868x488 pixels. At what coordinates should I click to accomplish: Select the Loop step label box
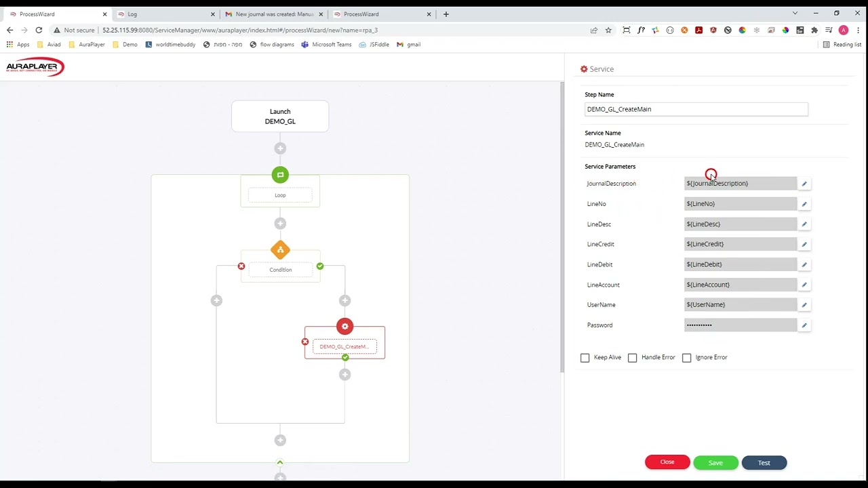point(280,195)
